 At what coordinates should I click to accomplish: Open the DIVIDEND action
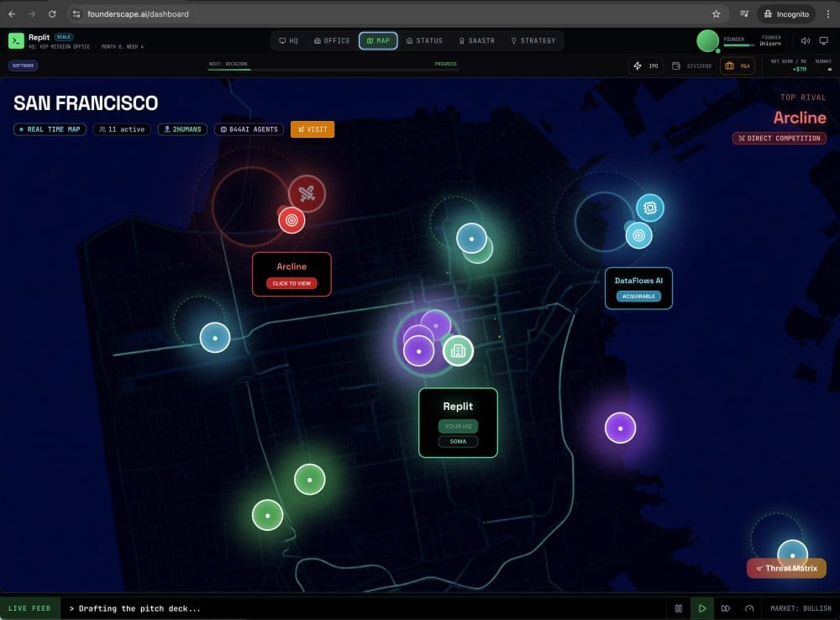(x=691, y=66)
